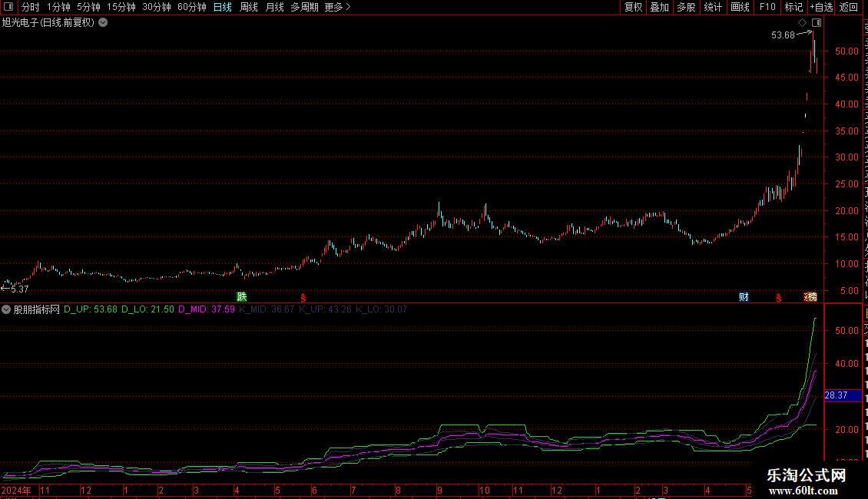Click the 50.00 label on main price axis
The image size is (868, 499).
pyautogui.click(x=847, y=51)
